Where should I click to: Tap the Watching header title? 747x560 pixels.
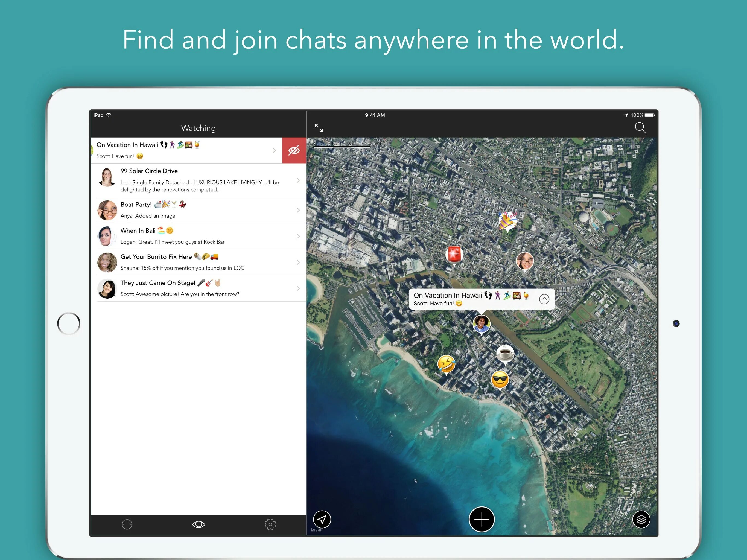pyautogui.click(x=199, y=128)
